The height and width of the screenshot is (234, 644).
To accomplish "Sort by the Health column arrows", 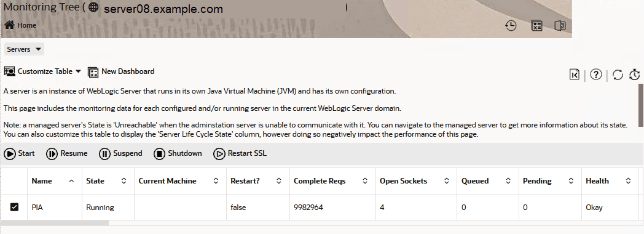I will click(628, 181).
